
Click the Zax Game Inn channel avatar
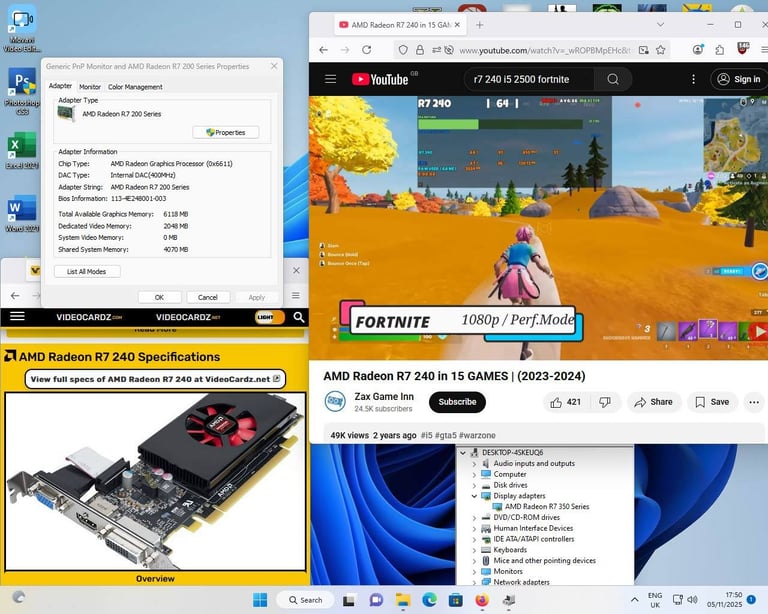tap(336, 401)
